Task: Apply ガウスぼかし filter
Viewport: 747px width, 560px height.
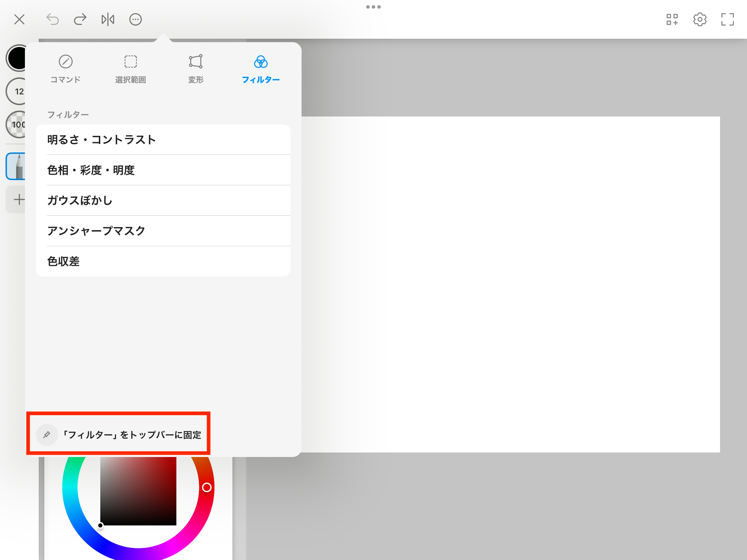Action: pos(163,200)
